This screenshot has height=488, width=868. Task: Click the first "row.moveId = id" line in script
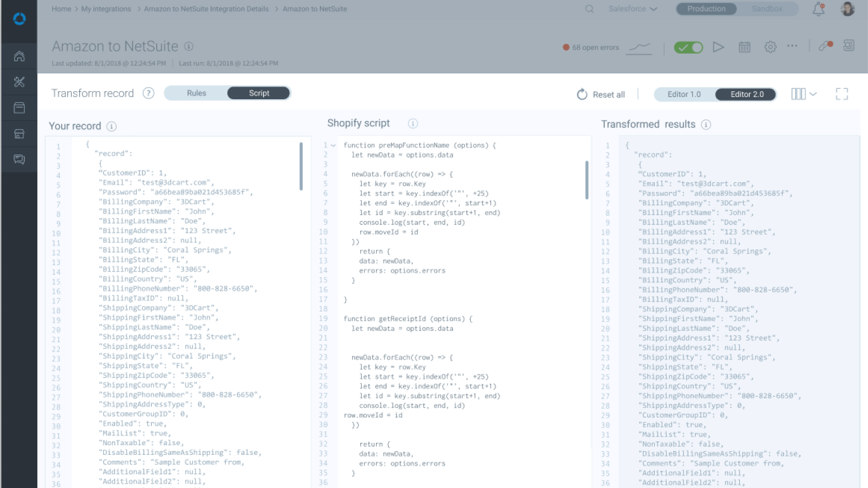(388, 232)
